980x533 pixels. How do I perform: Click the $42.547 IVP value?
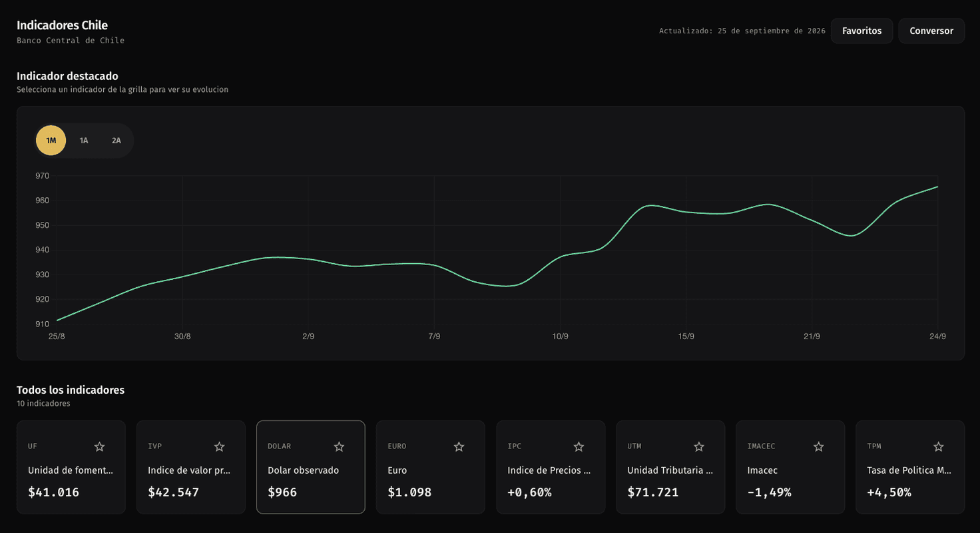click(174, 492)
